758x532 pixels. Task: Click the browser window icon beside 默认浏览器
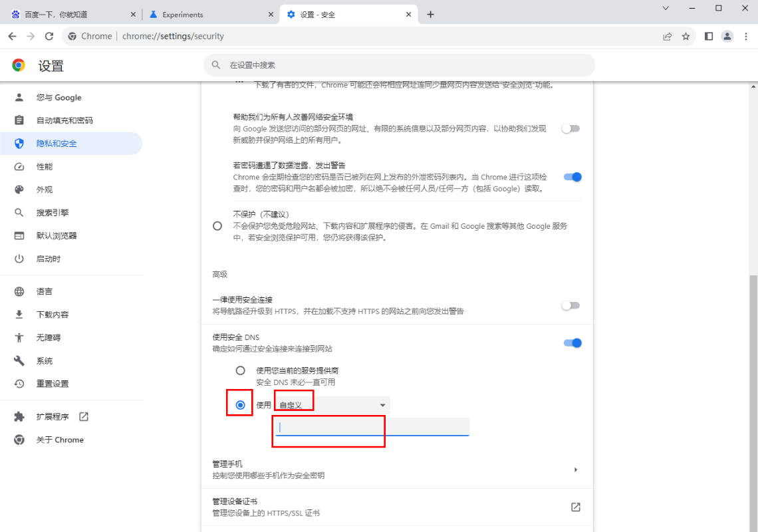coord(19,235)
